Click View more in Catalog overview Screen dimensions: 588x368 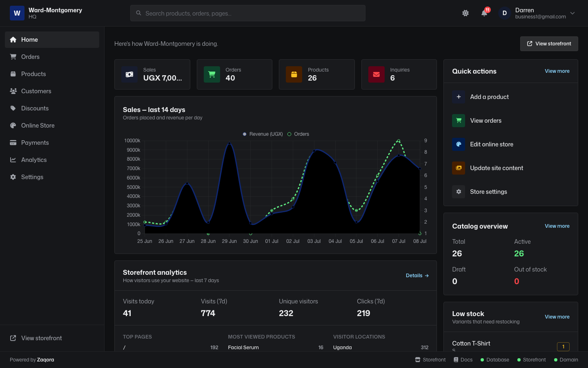(557, 226)
